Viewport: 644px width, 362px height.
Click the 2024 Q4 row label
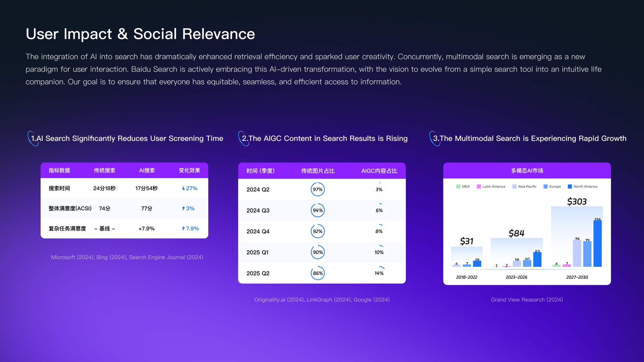pos(258,232)
